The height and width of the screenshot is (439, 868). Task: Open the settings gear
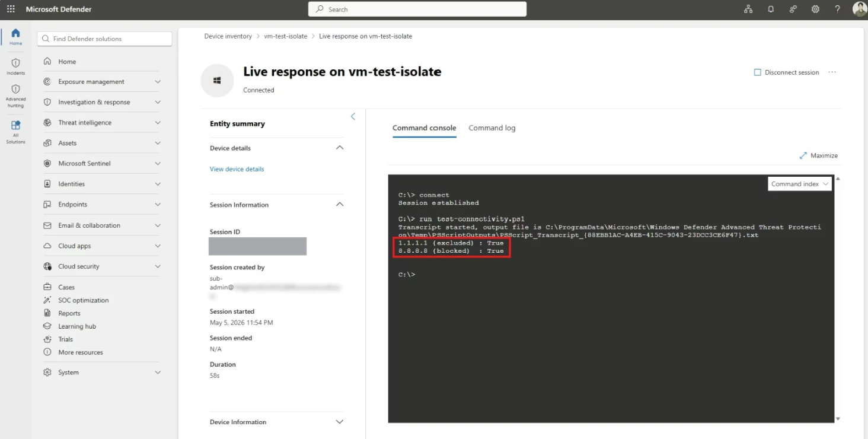tap(815, 9)
